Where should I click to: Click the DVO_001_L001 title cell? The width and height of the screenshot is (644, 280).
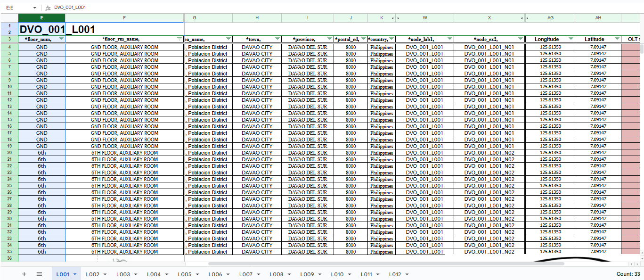point(57,29)
